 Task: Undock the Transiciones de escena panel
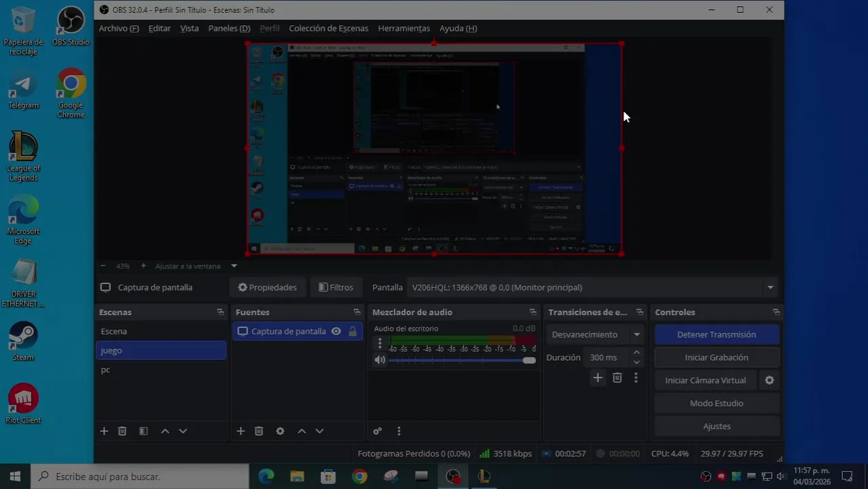[639, 312]
